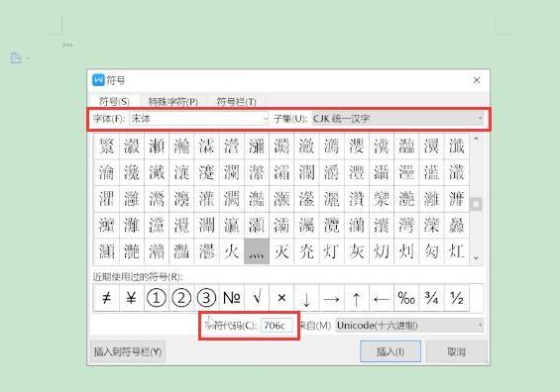Choose the × multiplication symbol
560x392 pixels.
(x=281, y=298)
